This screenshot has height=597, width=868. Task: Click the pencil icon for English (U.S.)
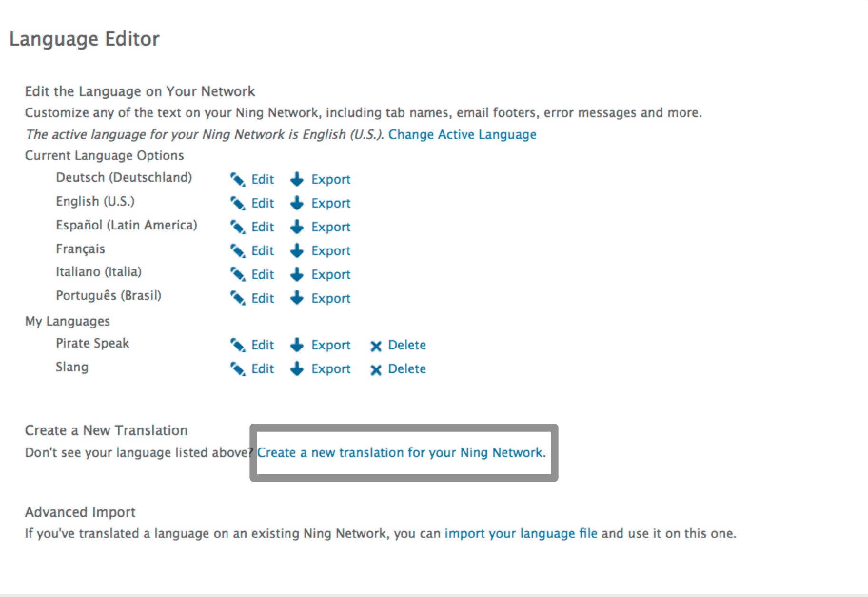[237, 203]
